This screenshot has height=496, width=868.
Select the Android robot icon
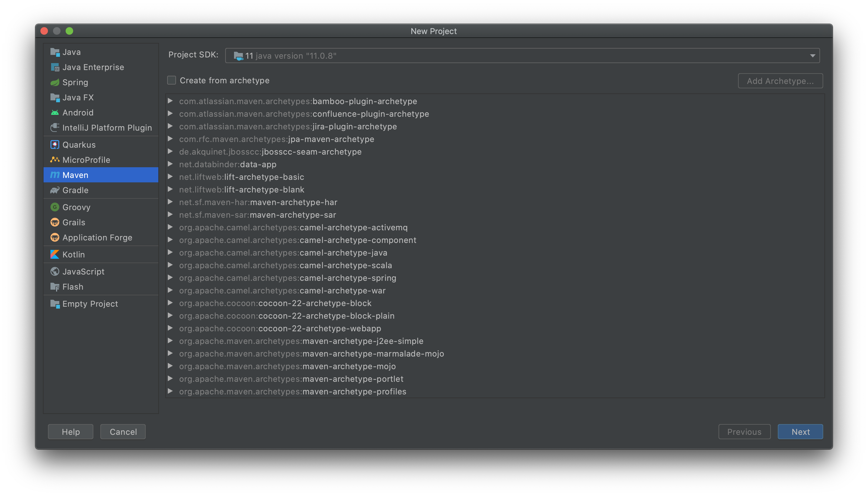coord(55,113)
